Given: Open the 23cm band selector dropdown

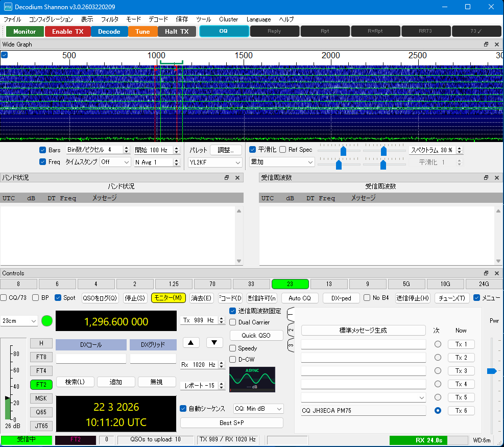Looking at the screenshot, I should click(20, 321).
